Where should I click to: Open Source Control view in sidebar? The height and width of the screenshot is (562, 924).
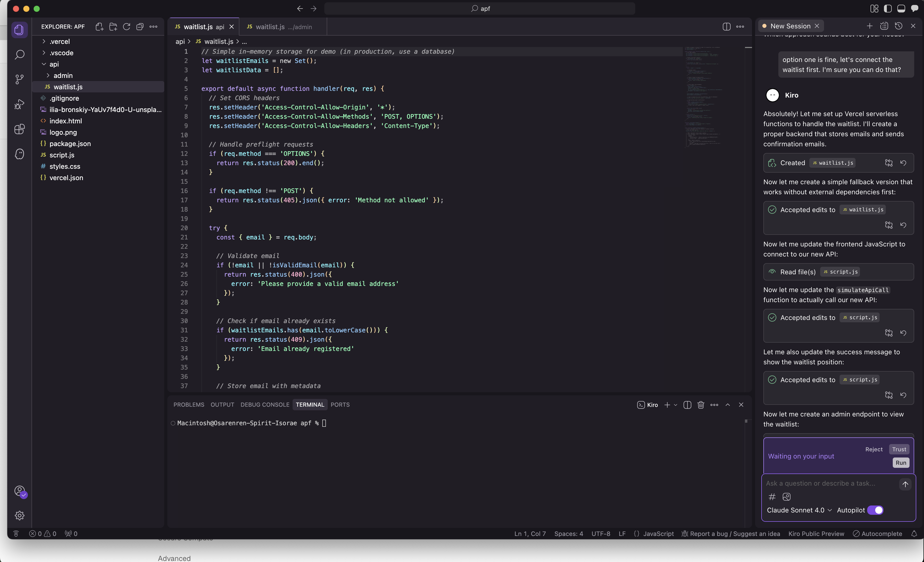tap(20, 79)
